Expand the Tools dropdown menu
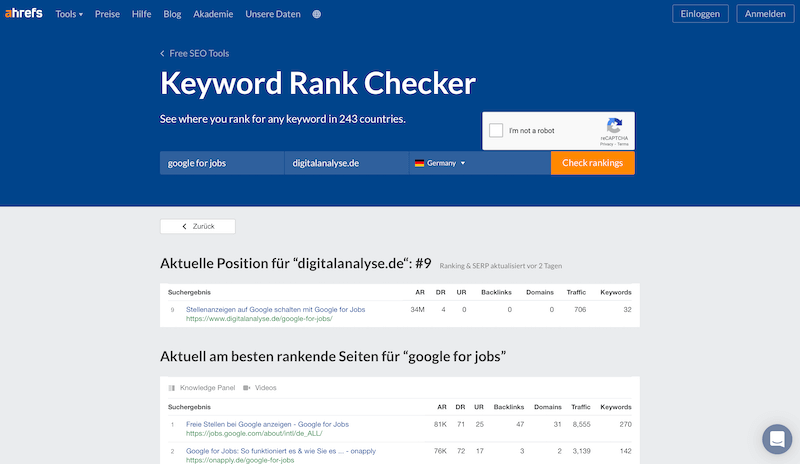800x464 pixels. [x=69, y=14]
